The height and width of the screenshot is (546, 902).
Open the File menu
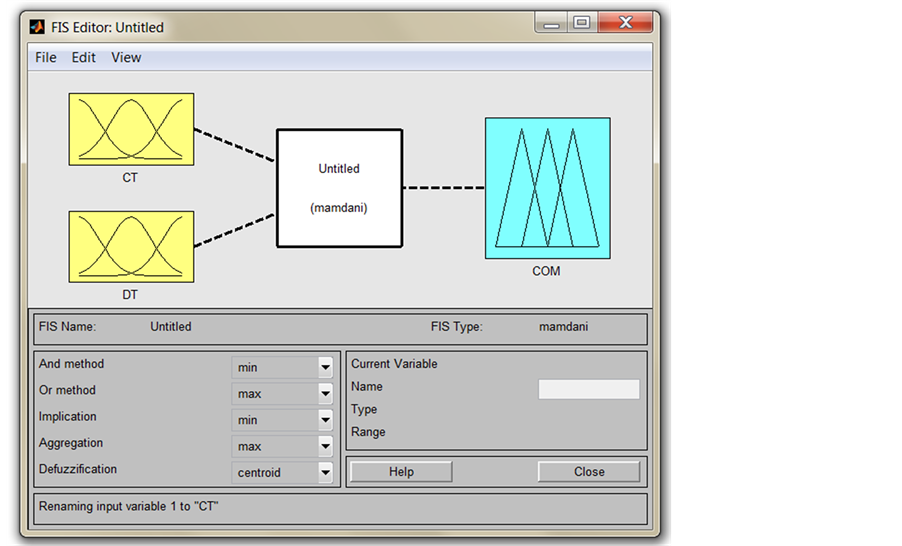pyautogui.click(x=46, y=58)
